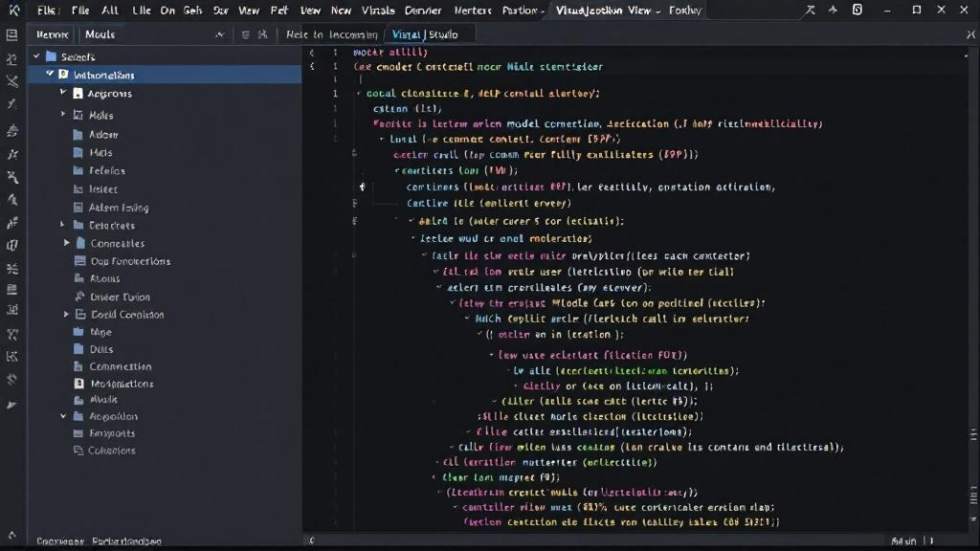
Task: Switch to the 'Henox' panel tab
Action: (52, 34)
